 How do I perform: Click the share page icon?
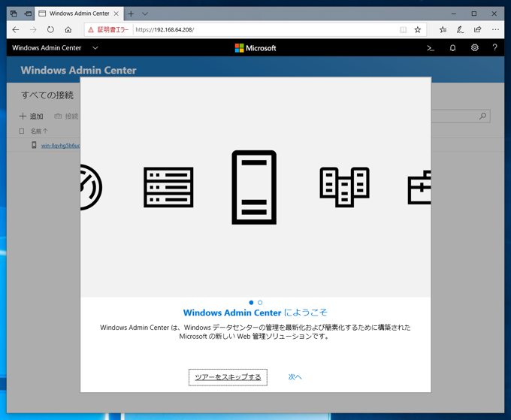pos(477,29)
